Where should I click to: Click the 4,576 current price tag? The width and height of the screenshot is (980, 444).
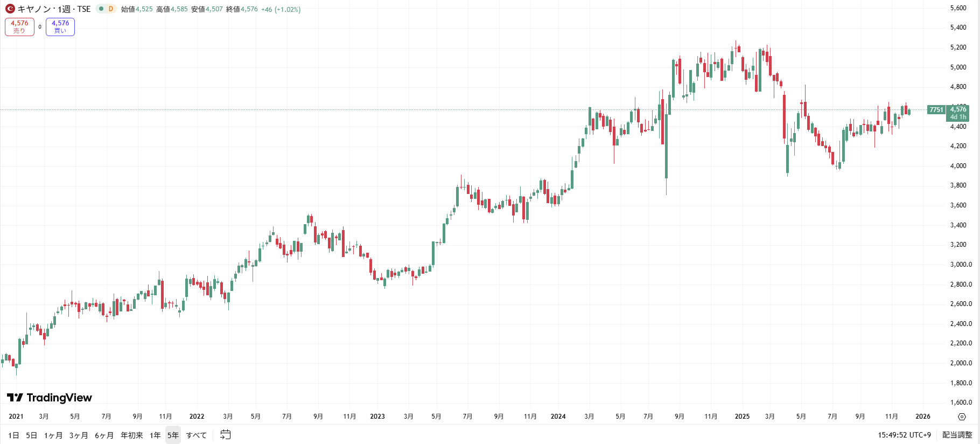[958, 110]
